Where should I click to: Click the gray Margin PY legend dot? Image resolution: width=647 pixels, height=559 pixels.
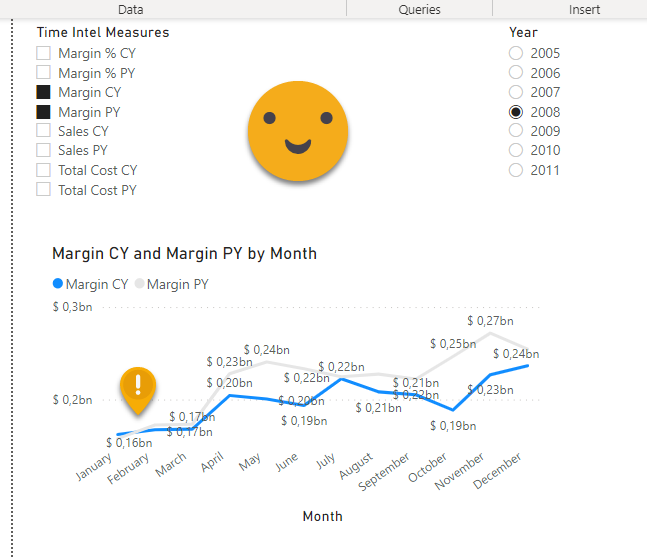point(139,285)
